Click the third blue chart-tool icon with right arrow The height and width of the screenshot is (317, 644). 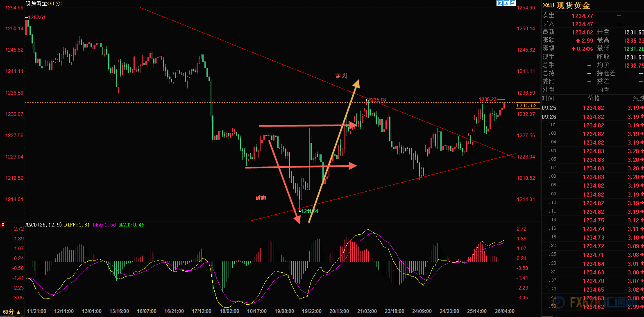coord(512,3)
